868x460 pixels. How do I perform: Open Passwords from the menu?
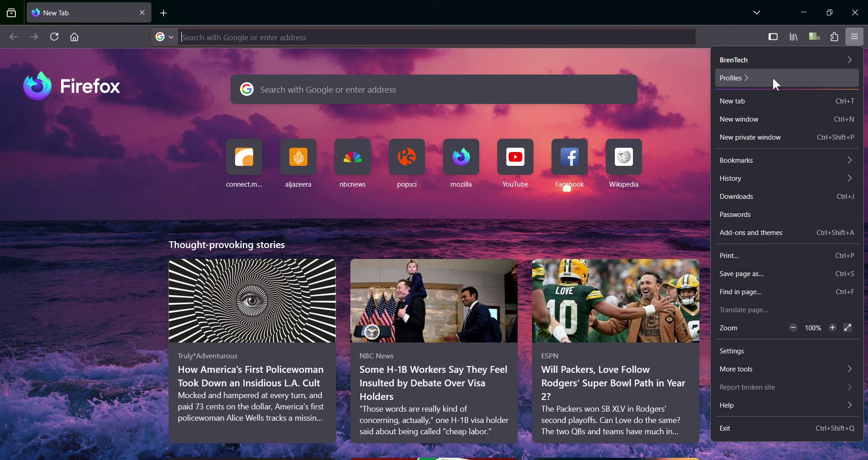coord(787,215)
